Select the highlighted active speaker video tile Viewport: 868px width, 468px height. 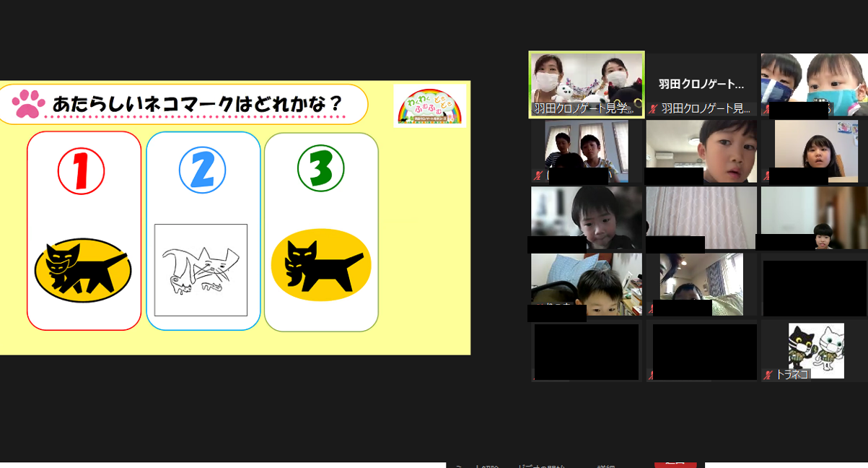pyautogui.click(x=586, y=83)
